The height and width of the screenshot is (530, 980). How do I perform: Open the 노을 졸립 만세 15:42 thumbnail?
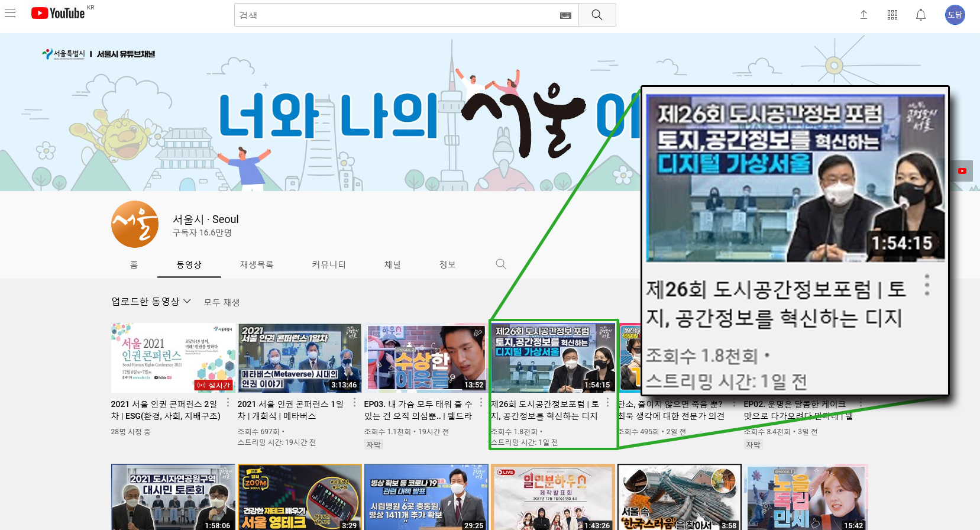(x=806, y=497)
